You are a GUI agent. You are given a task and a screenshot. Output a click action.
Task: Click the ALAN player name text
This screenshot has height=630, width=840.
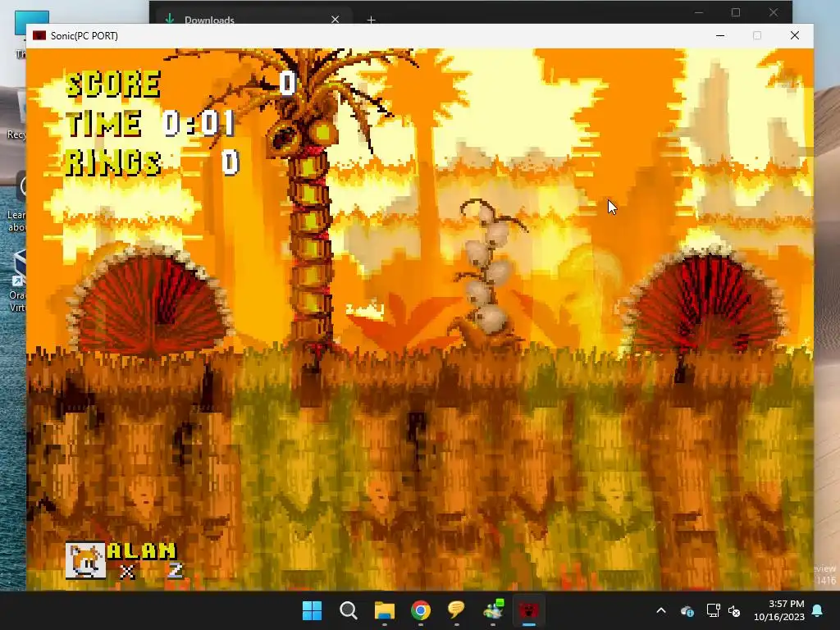(141, 550)
